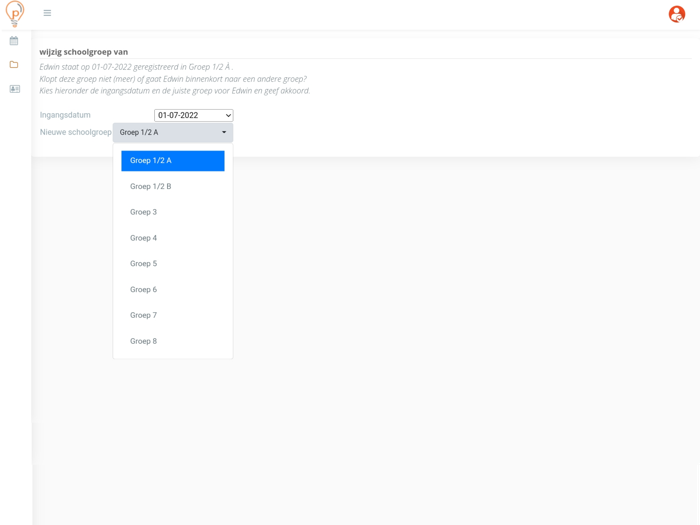Click text starting 'Kies hieronder de ingangsdatum'
700x525 pixels.
[175, 91]
